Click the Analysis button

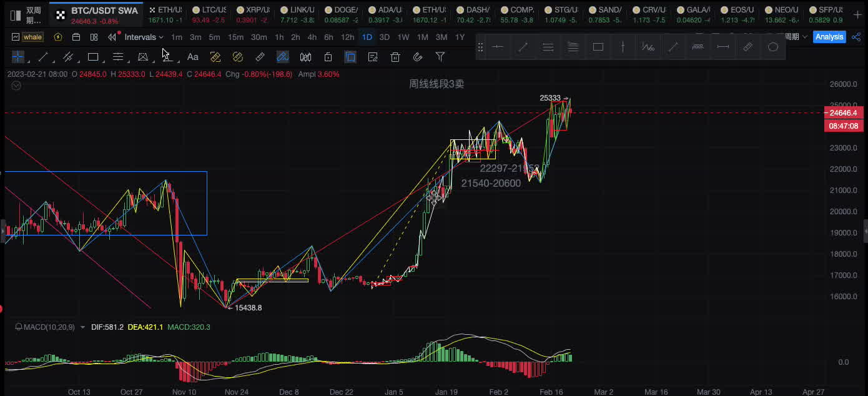pos(829,37)
